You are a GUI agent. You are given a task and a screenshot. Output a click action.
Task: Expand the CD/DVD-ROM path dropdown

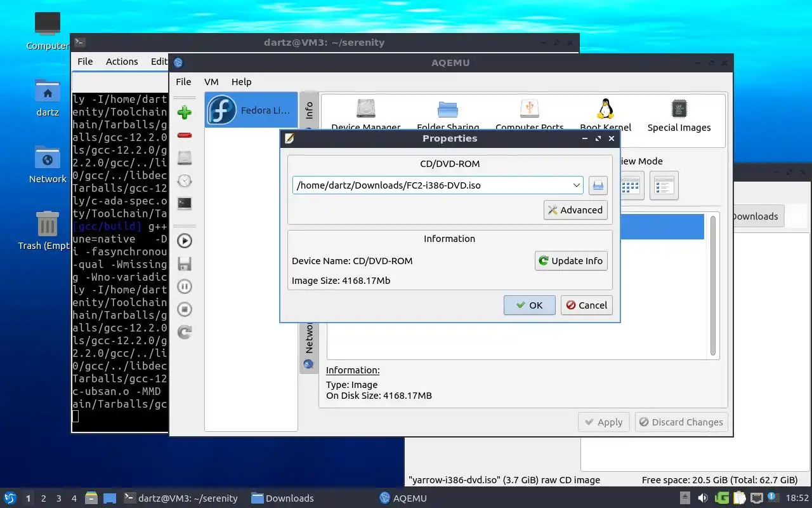point(576,185)
